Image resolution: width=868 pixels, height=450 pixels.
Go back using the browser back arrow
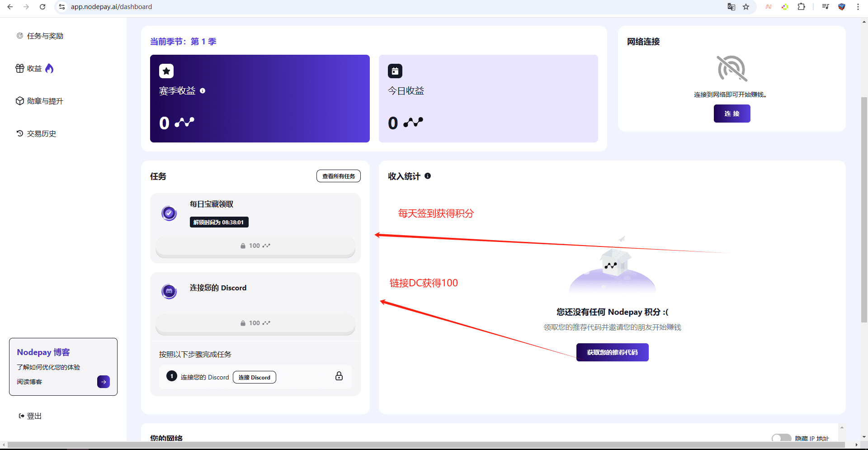10,7
